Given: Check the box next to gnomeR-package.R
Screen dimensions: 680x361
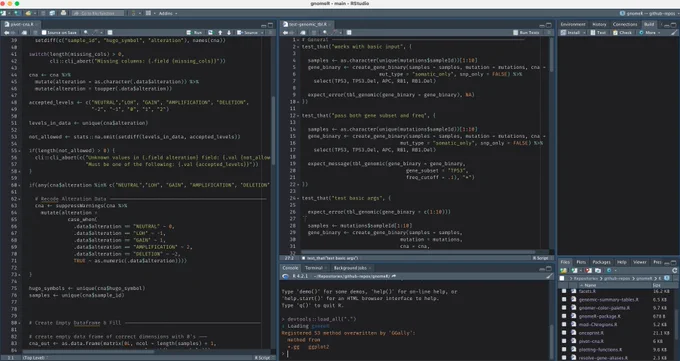Looking at the screenshot, I should click(x=564, y=316).
